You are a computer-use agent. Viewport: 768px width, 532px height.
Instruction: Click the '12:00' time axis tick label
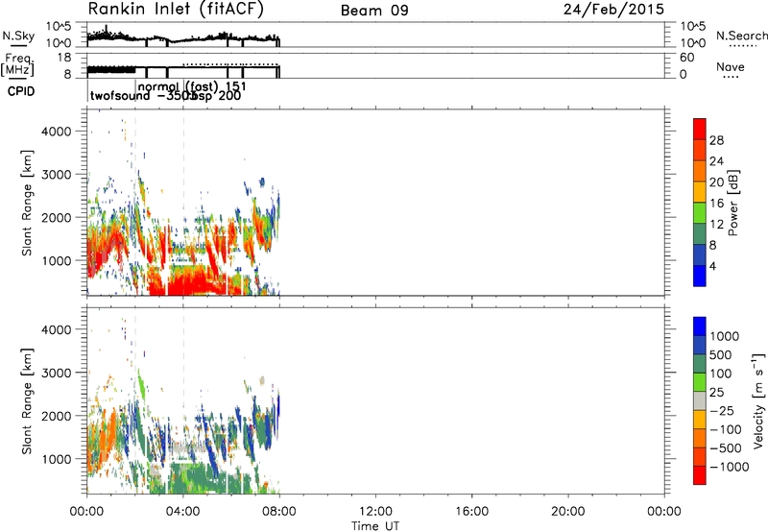pos(375,512)
